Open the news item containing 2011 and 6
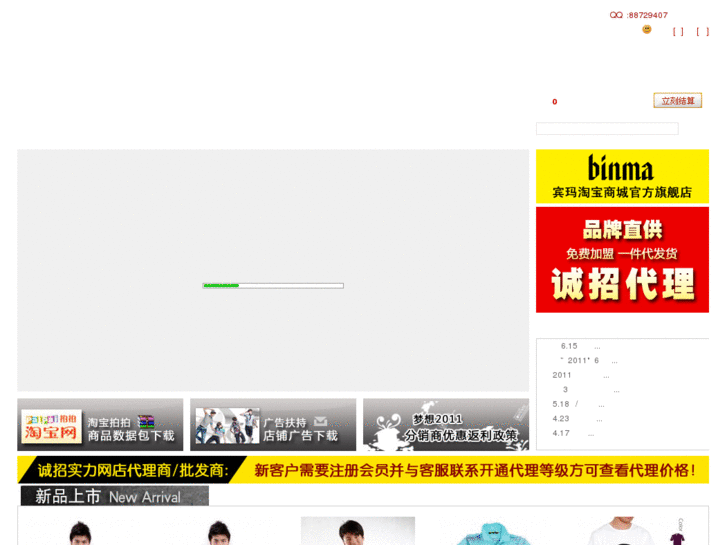The width and height of the screenshot is (727, 545). (x=588, y=360)
